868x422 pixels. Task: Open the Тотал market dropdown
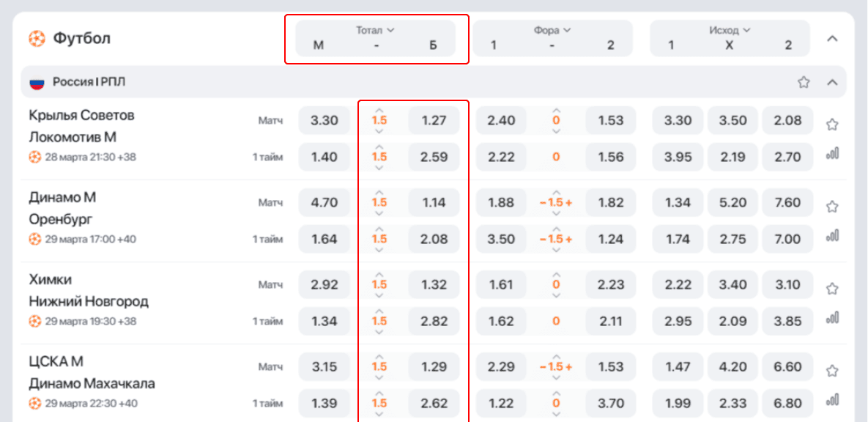pos(375,30)
